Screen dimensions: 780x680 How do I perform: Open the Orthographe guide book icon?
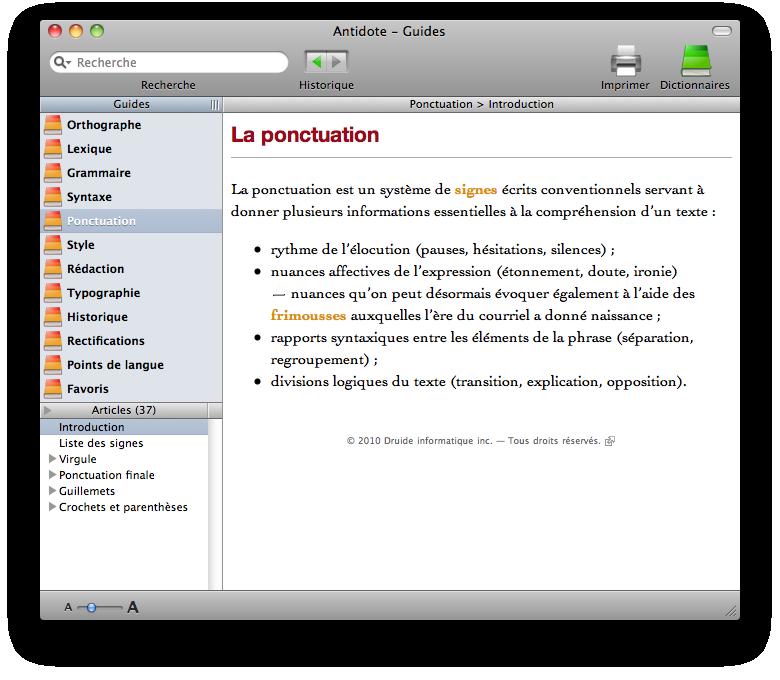53,125
